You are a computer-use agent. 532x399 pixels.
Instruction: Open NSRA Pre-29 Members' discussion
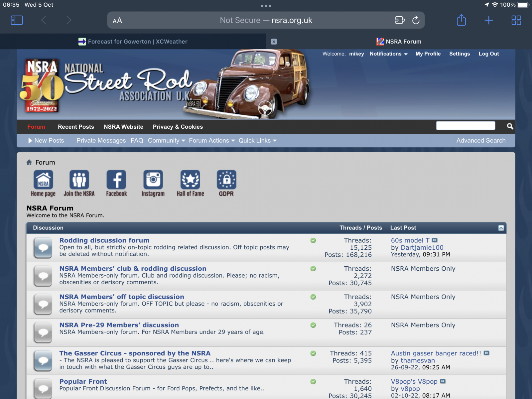point(119,325)
